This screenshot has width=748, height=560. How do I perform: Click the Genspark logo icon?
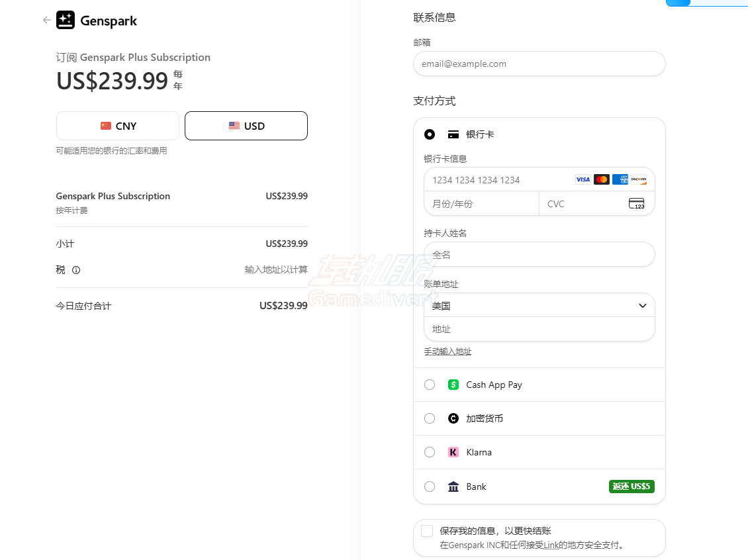tap(66, 21)
